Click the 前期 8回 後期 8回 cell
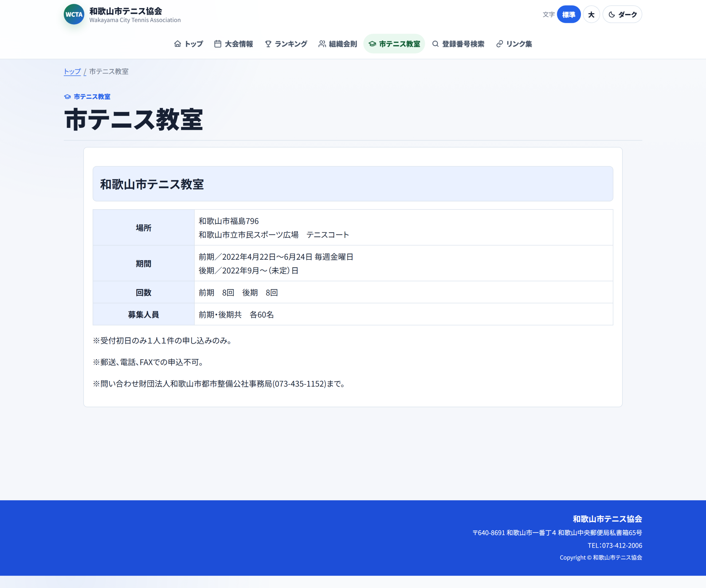Image resolution: width=706 pixels, height=588 pixels. [x=403, y=292]
